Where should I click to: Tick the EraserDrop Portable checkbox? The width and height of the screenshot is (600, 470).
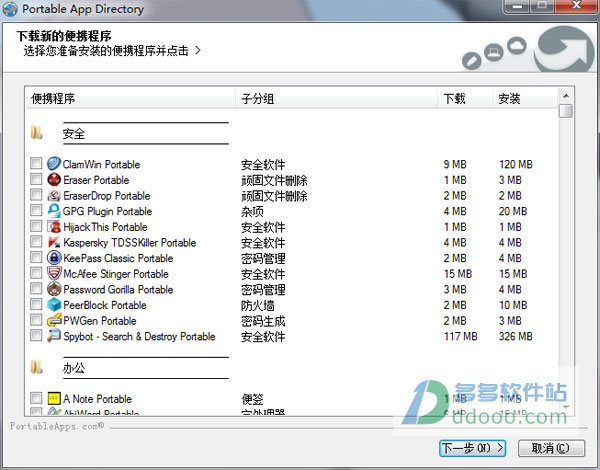36,195
